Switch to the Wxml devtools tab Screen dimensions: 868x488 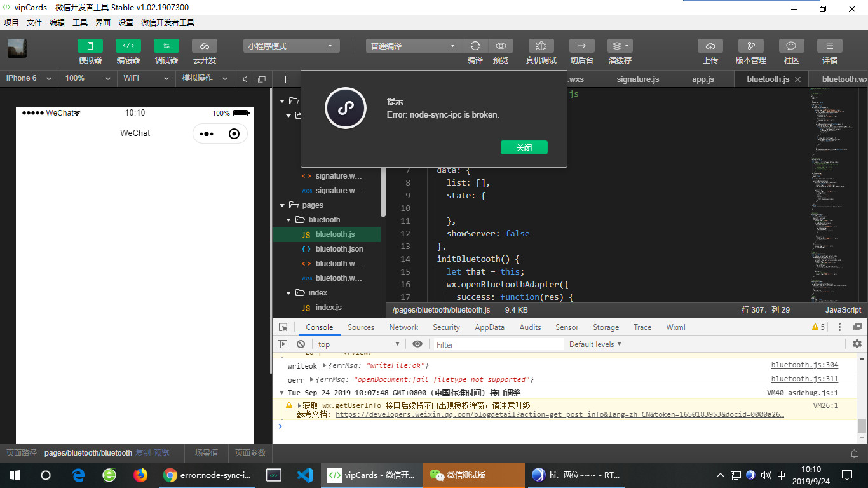pos(676,327)
